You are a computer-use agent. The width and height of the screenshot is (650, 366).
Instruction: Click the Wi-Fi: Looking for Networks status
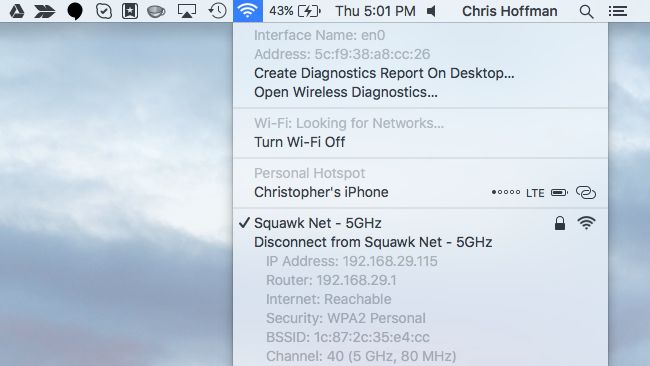tap(349, 123)
